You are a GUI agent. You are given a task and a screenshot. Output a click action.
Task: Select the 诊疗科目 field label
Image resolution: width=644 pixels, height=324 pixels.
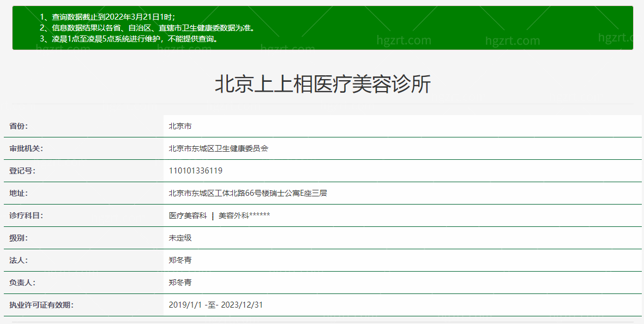pos(27,215)
